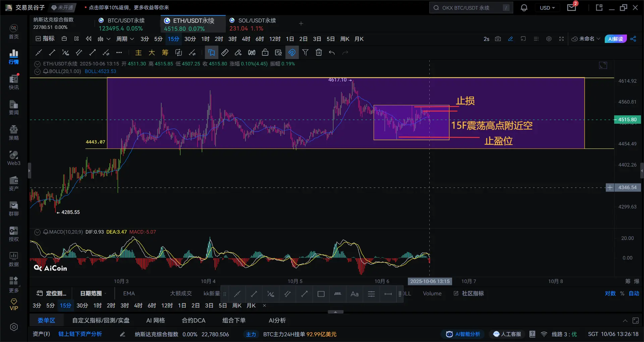The width and height of the screenshot is (644, 342).
Task: Switch to the BTC/USDT永续 tab
Action: pyautogui.click(x=126, y=24)
